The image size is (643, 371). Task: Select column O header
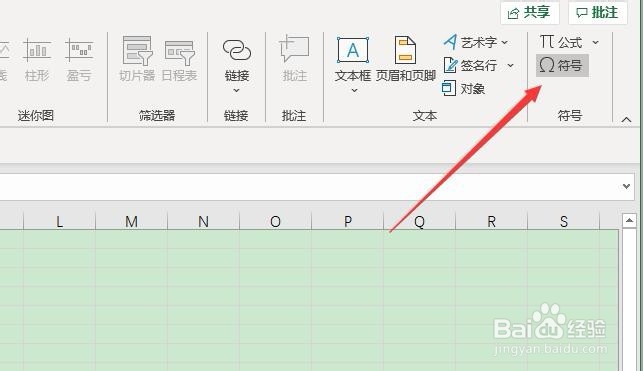click(276, 221)
